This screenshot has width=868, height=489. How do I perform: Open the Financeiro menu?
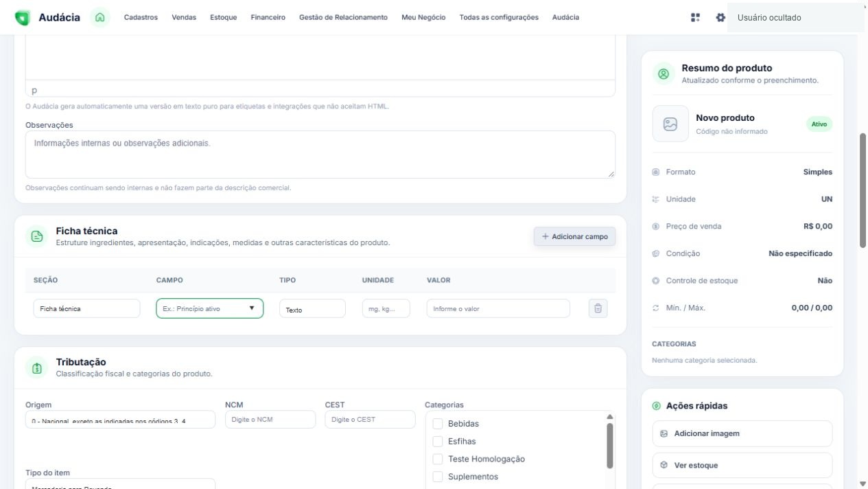tap(268, 17)
